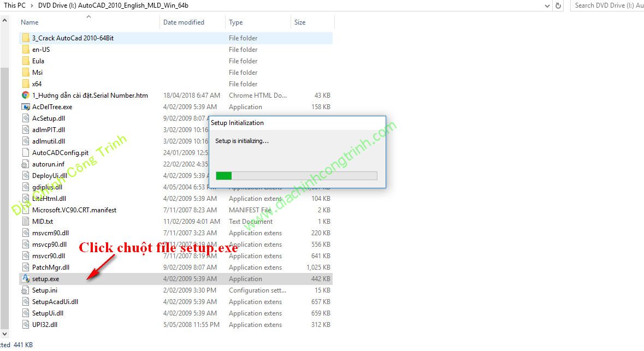Select the Eula folder icon

coord(26,61)
